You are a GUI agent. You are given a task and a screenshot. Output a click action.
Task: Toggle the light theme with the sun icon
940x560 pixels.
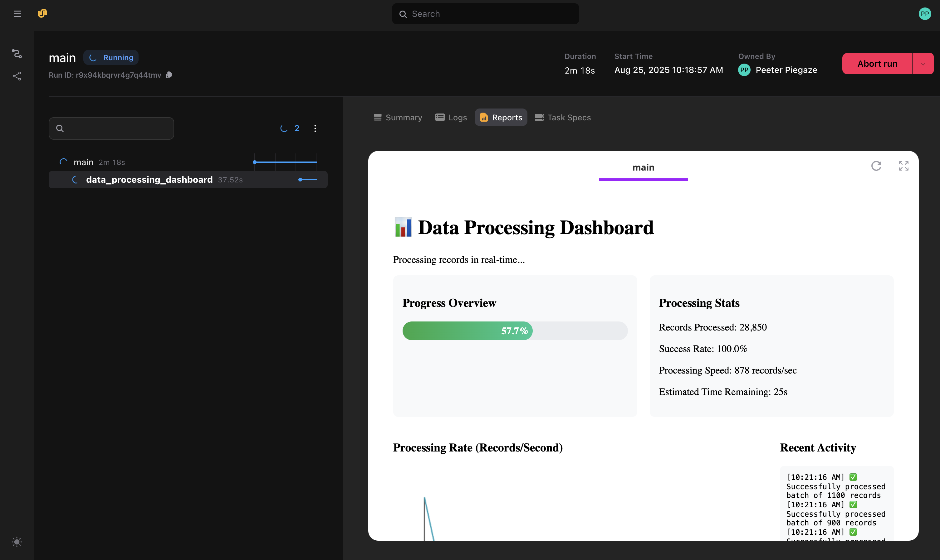point(17,542)
